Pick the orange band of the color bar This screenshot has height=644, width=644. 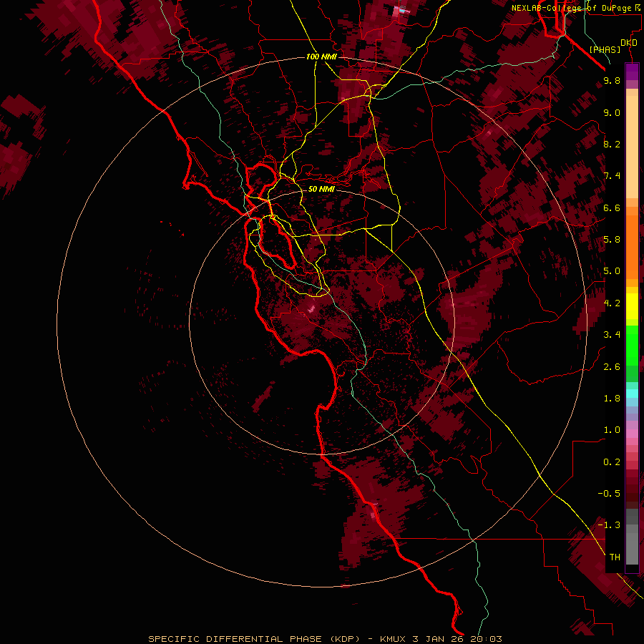tap(632, 246)
